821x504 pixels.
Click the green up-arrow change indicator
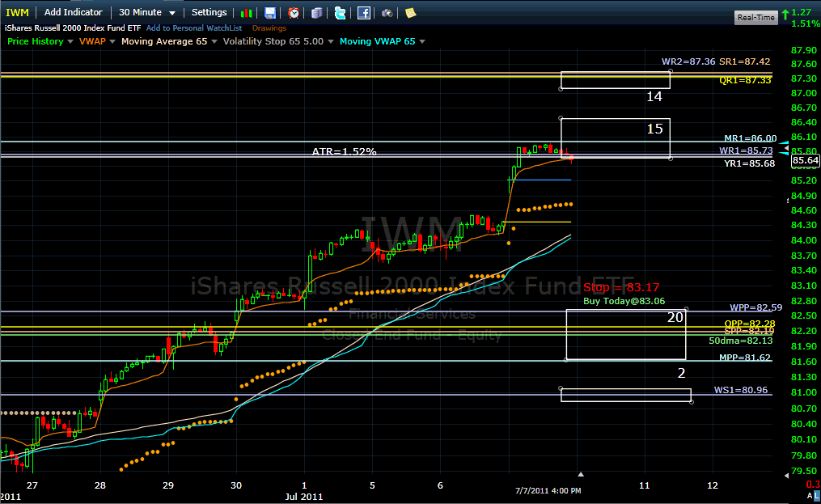pyautogui.click(x=785, y=15)
